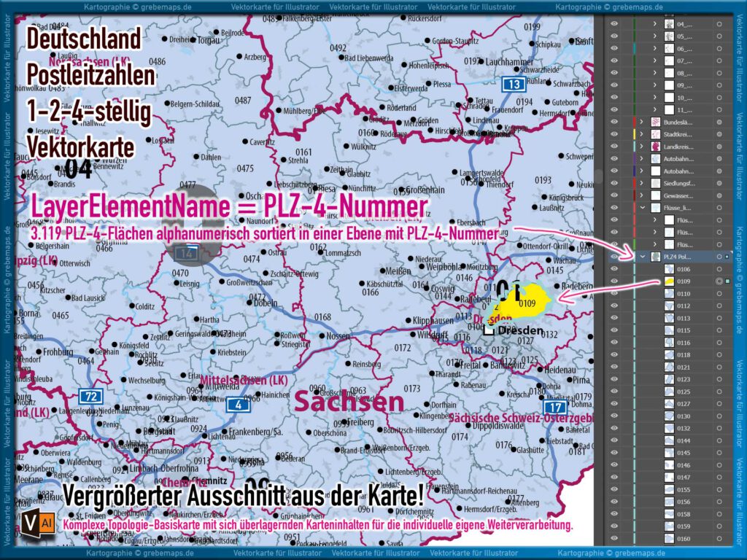747x560 pixels.
Task: Click the target circle beside layer 0109
Action: [719, 280]
